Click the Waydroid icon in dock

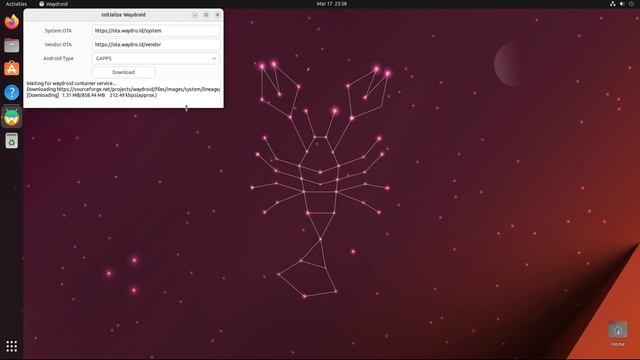pyautogui.click(x=11, y=117)
